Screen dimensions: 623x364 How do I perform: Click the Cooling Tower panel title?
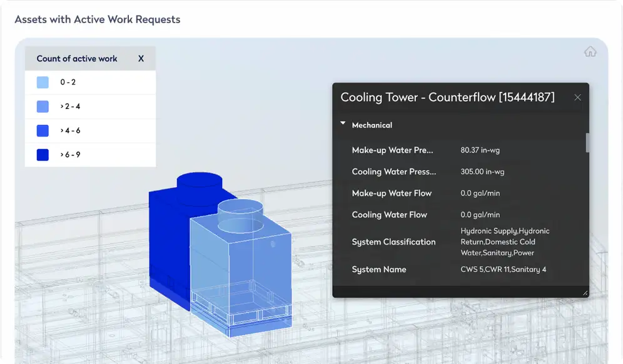(x=447, y=98)
